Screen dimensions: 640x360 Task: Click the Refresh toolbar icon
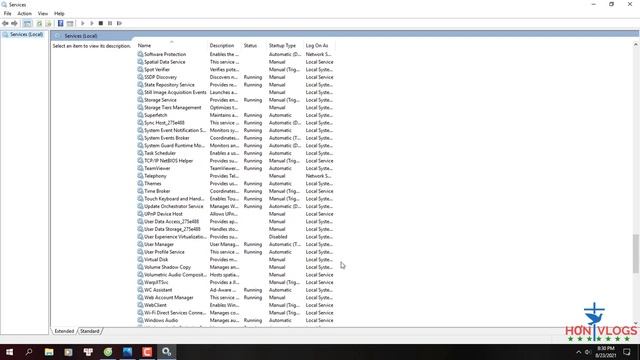[39, 23]
